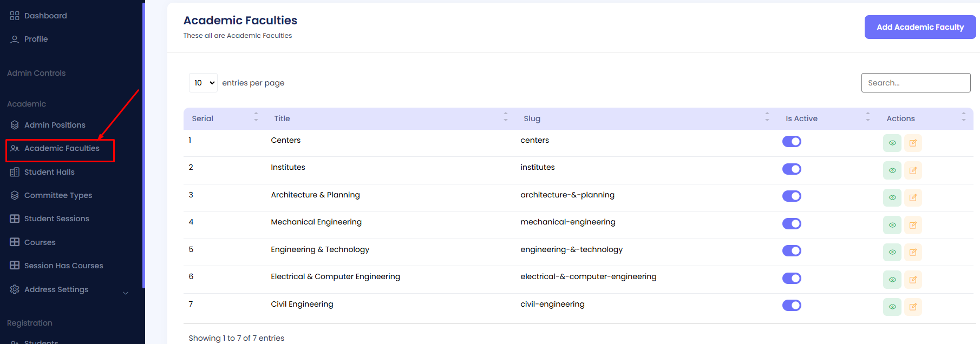Expand Address Settings submenu chevron
Viewport: 980px width, 344px height.
[x=126, y=293]
